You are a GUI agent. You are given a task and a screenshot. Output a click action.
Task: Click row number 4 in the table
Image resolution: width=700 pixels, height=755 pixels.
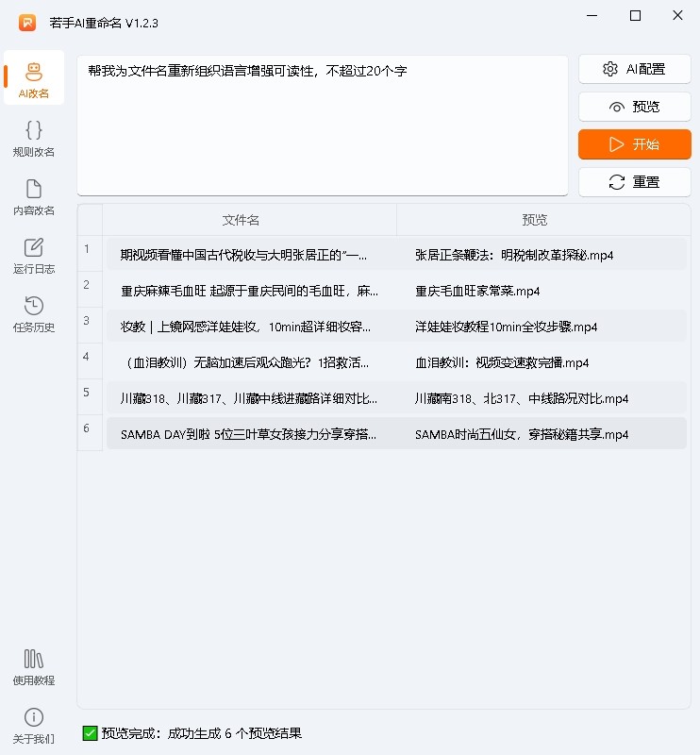point(87,357)
